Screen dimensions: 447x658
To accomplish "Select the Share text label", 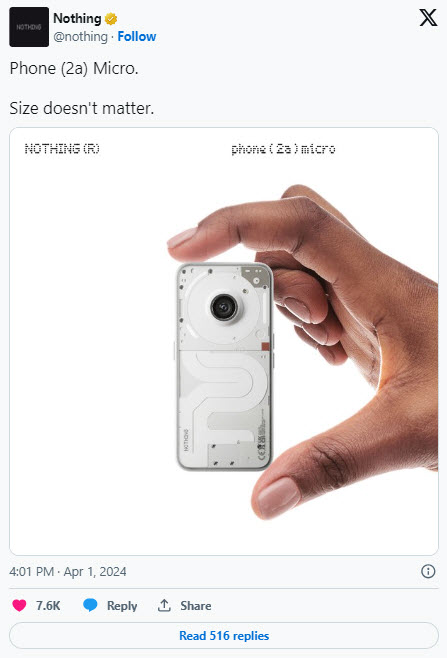I will pyautogui.click(x=196, y=606).
